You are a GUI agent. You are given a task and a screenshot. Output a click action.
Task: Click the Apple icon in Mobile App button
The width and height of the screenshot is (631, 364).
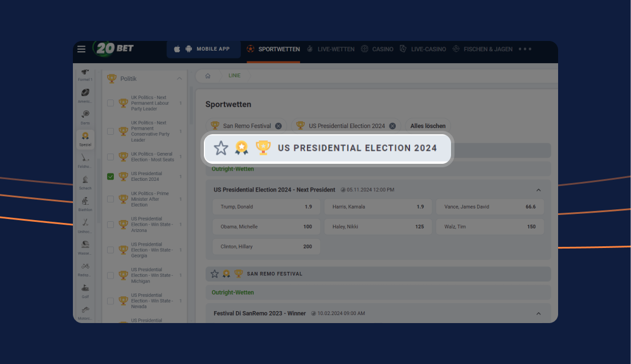tap(177, 49)
